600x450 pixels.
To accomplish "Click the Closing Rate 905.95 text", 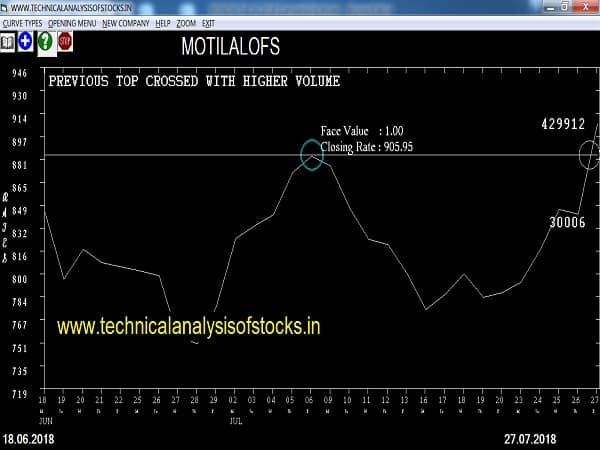I will click(x=366, y=146).
